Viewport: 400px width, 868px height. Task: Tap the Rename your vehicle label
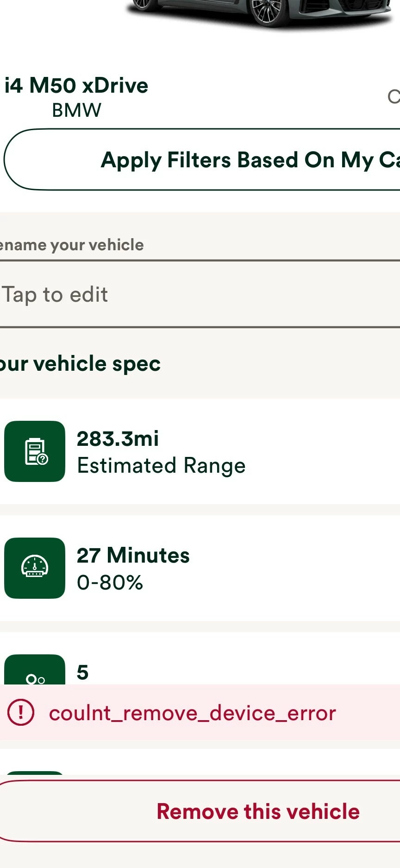coord(72,245)
